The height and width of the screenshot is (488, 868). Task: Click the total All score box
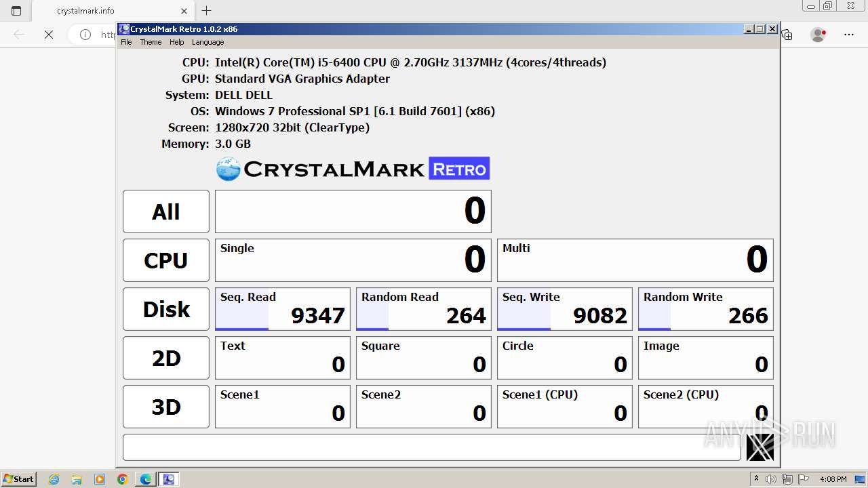353,211
